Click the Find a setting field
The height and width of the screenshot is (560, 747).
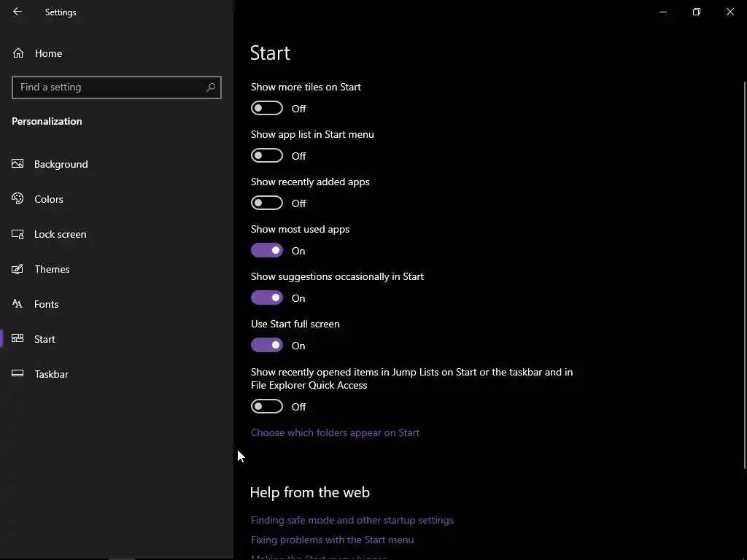109,87
